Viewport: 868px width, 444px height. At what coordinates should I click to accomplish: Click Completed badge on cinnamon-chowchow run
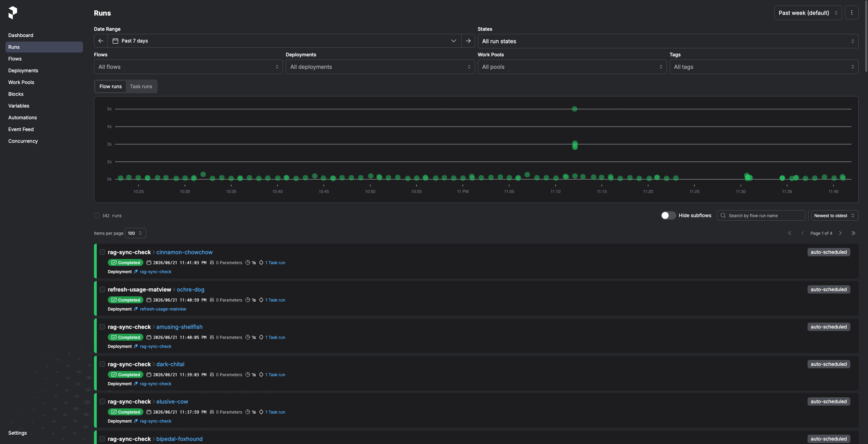125,262
